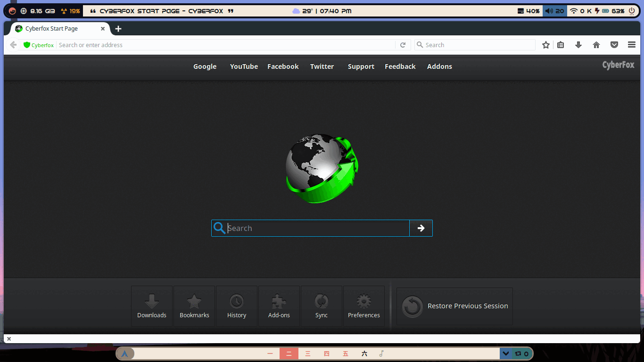The image size is (644, 362).
Task: Open a new tab with plus button
Action: [118, 29]
